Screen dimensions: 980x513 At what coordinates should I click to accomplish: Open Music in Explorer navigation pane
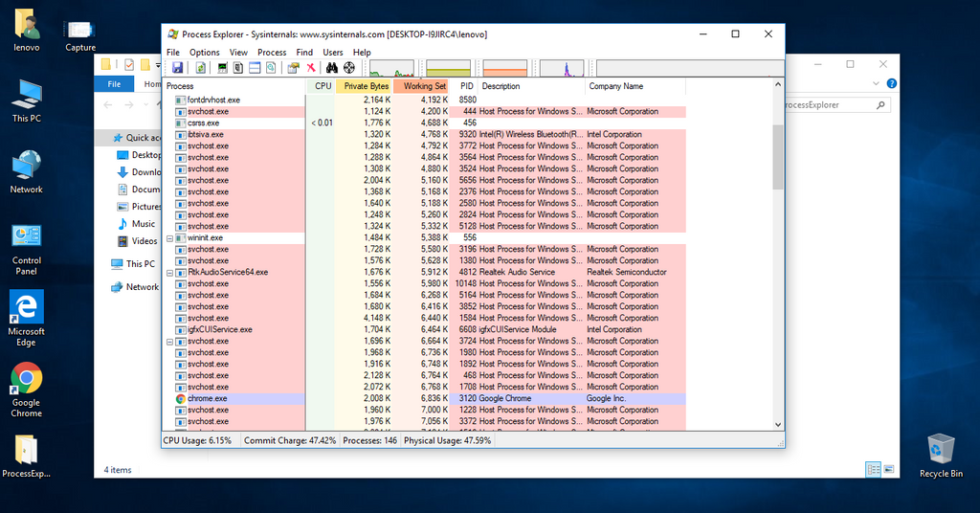click(136, 224)
